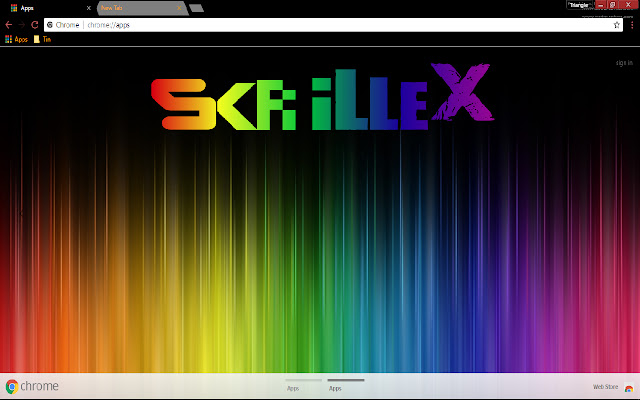Open the Apps bookmarks bar shortcut
Image resolution: width=640 pixels, height=400 pixels.
point(16,39)
